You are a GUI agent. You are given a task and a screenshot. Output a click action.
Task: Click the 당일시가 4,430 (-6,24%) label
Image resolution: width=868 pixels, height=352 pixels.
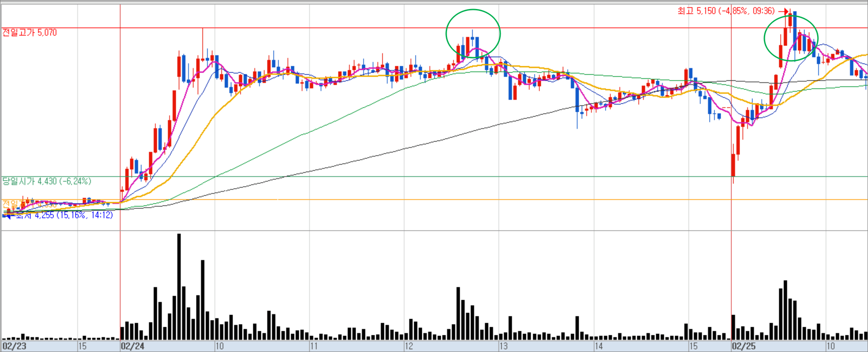[47, 181]
